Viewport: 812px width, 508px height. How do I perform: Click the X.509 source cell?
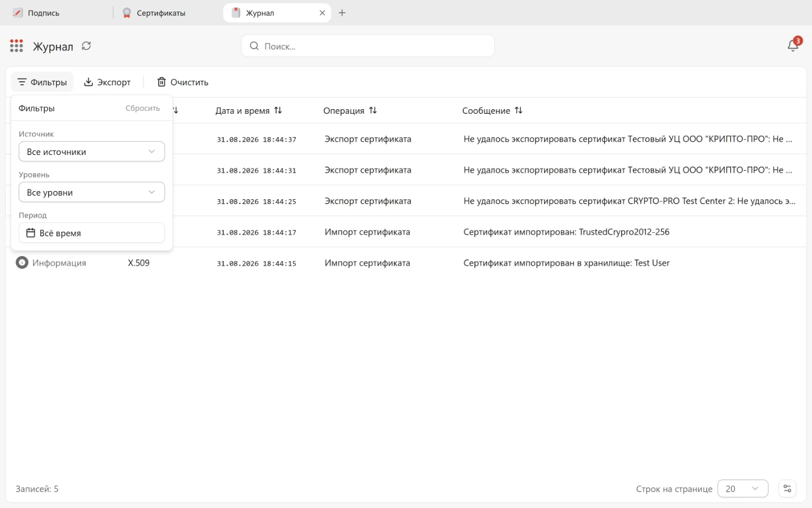[139, 263]
